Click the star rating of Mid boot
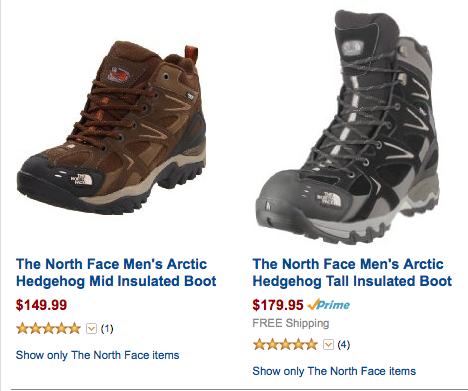468x391 pixels. point(48,328)
